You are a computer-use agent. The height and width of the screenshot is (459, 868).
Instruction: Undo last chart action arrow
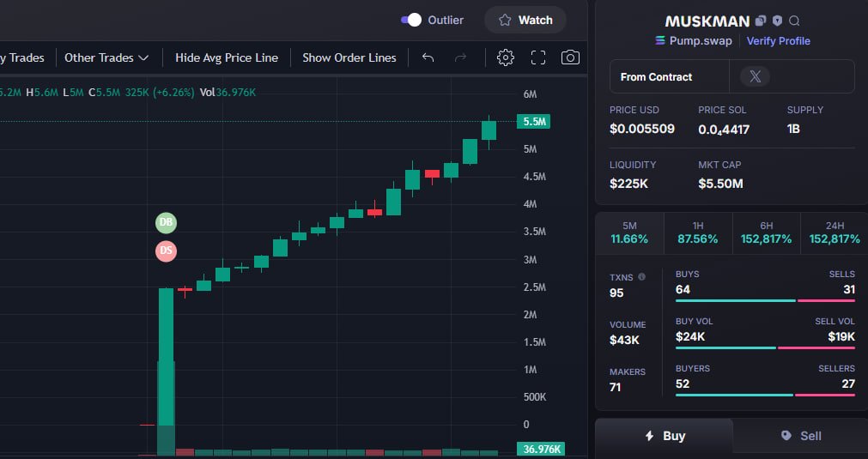coord(428,57)
